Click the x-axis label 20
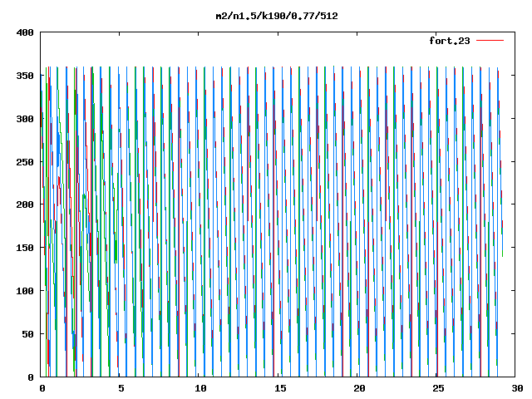 [x=359, y=388]
